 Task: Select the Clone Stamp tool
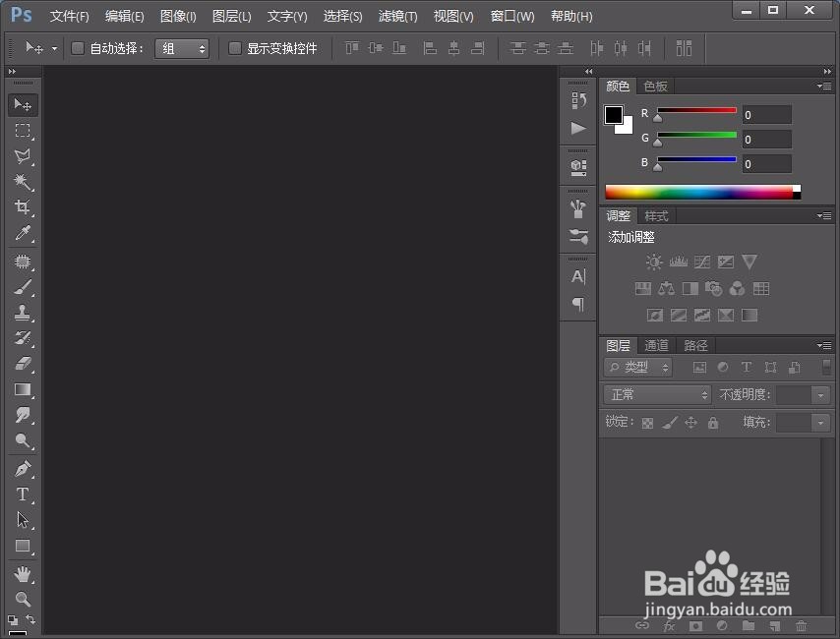point(23,313)
